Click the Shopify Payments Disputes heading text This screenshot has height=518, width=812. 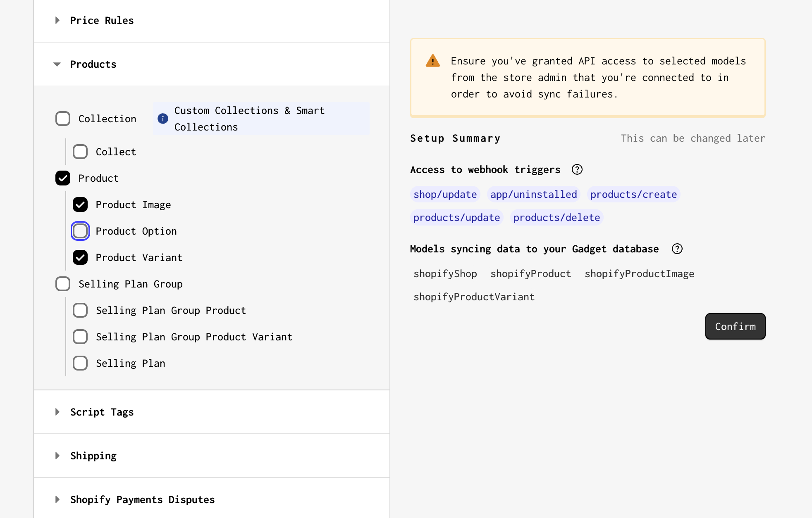143,499
